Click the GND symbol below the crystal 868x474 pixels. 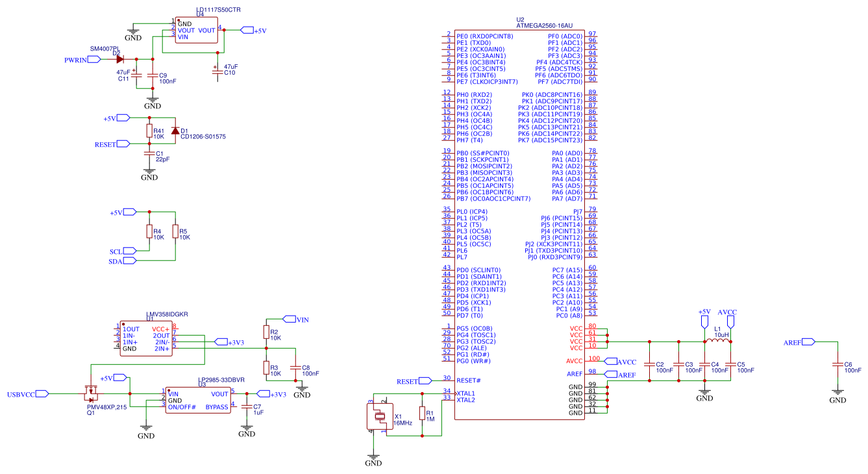[373, 458]
